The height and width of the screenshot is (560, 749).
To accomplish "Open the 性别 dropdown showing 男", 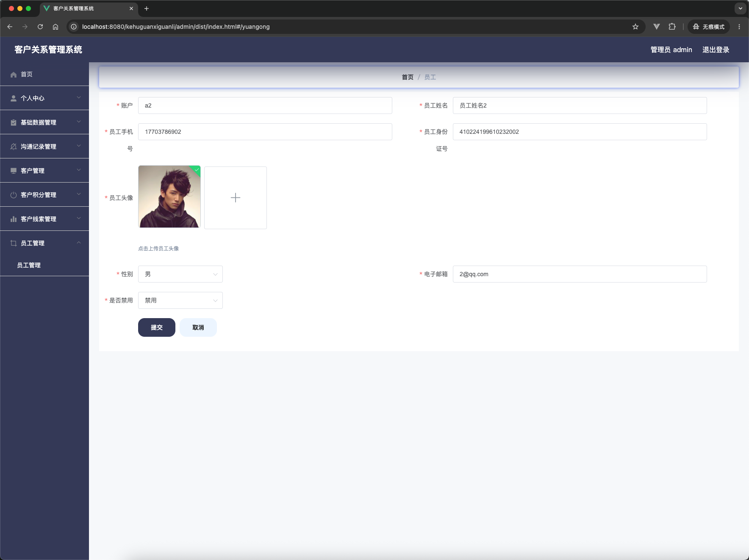I will 180,274.
